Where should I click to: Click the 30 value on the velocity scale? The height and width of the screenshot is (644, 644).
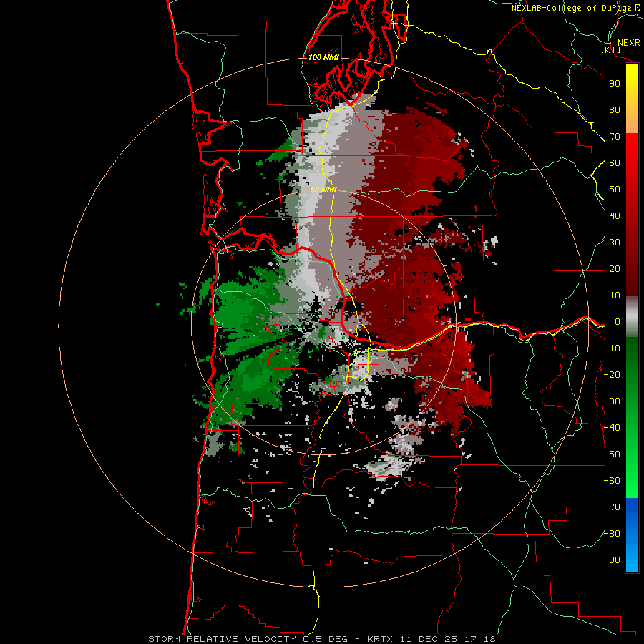tap(615, 243)
